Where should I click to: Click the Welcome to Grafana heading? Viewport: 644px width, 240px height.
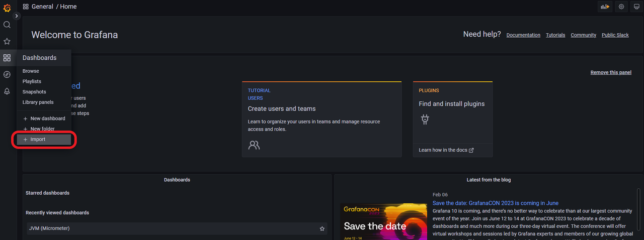74,35
